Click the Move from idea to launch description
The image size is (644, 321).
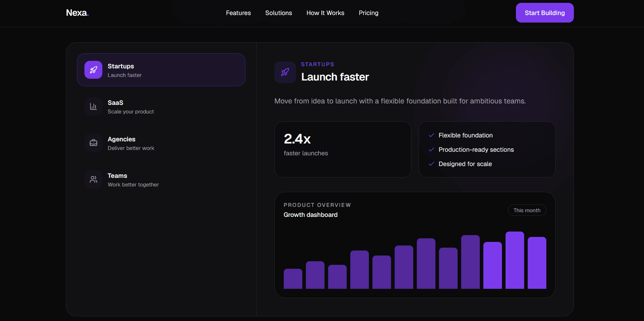(x=400, y=101)
